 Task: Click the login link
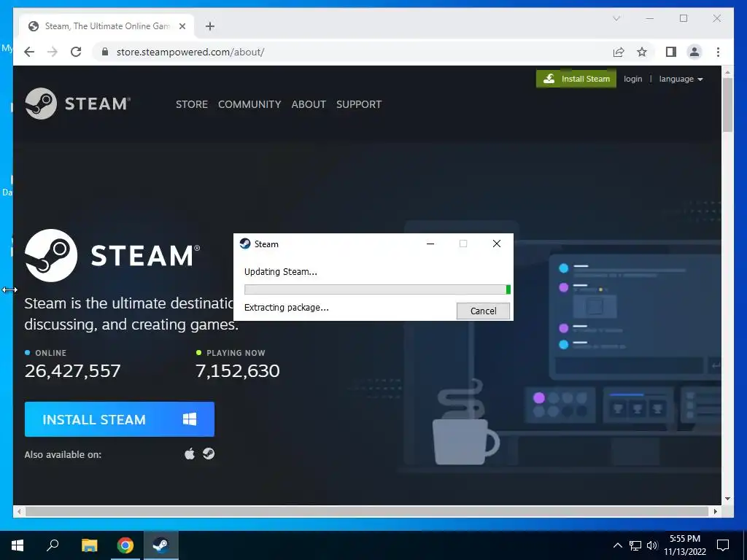point(632,79)
